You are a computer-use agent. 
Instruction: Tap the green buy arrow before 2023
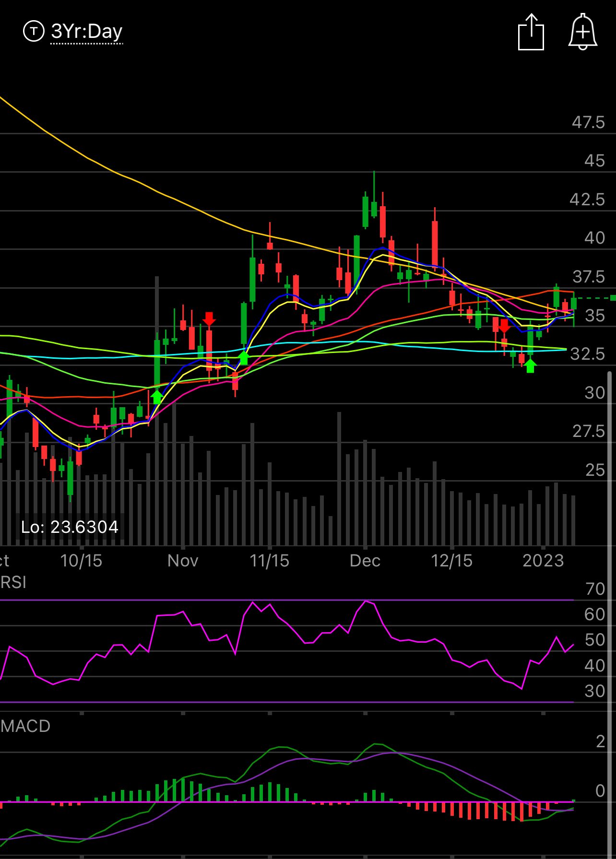pyautogui.click(x=530, y=366)
